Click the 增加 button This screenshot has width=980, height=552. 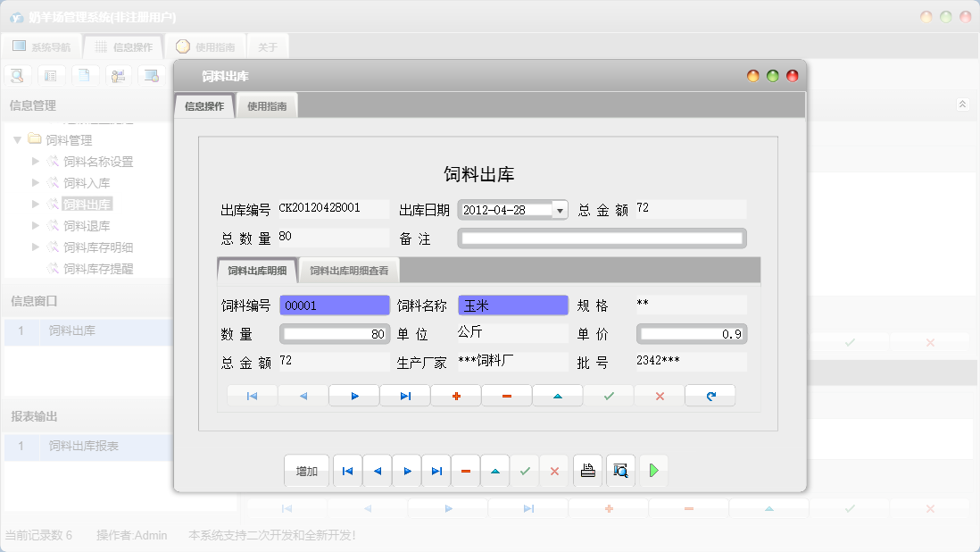pyautogui.click(x=306, y=471)
